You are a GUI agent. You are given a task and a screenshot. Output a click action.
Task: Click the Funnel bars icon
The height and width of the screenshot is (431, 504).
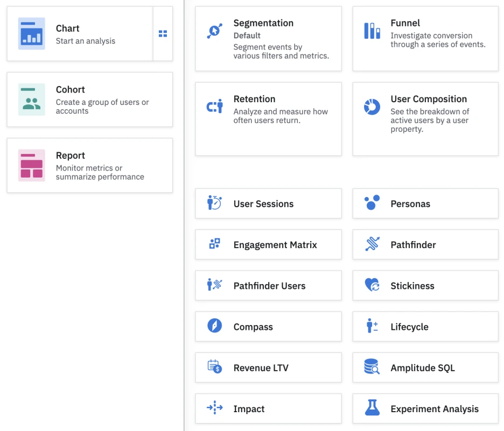(372, 31)
